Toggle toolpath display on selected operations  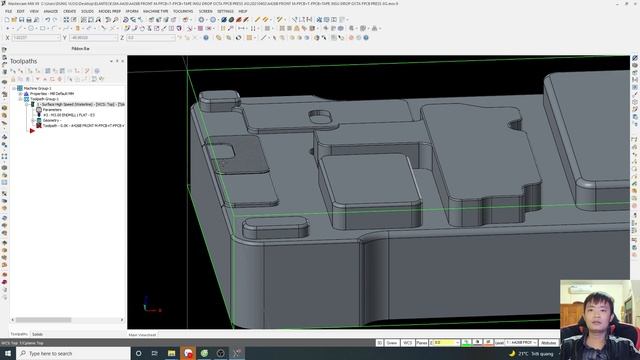(20, 79)
